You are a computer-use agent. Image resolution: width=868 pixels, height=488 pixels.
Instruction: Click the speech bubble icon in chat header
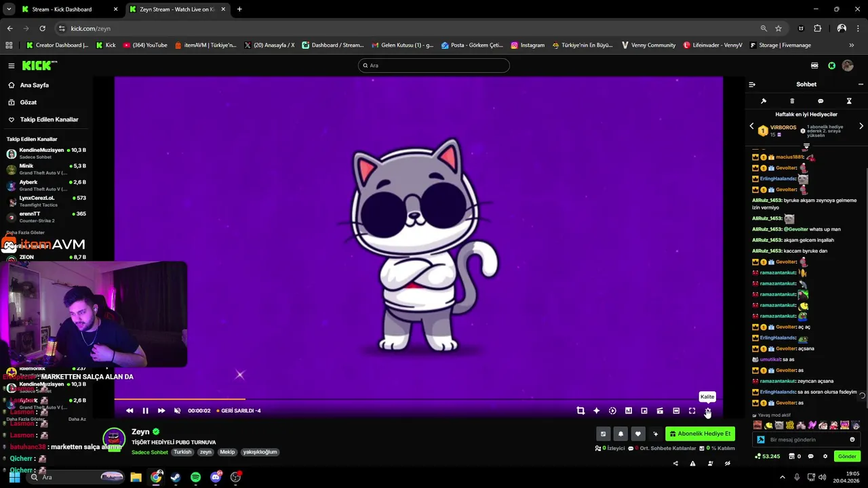(x=821, y=101)
